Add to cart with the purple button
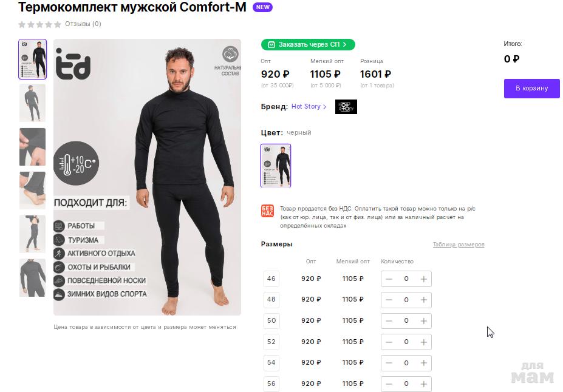This screenshot has height=392, width=563. [x=531, y=88]
